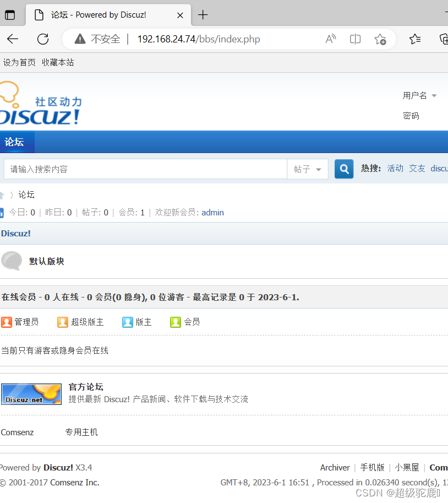Click the 版主 blue user icon

[x=128, y=322]
